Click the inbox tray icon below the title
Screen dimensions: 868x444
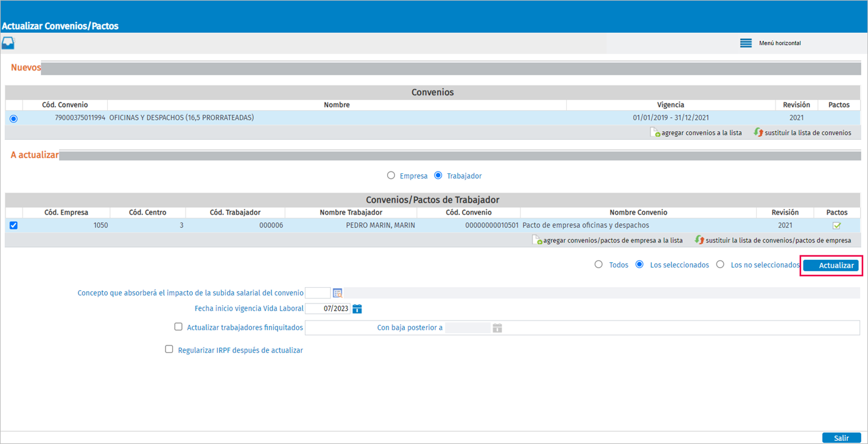[8, 43]
